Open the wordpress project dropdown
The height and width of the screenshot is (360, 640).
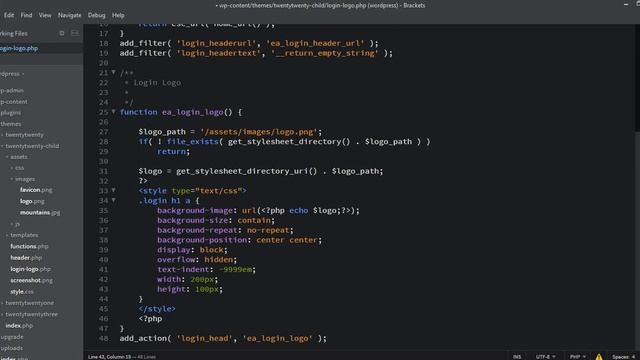point(12,74)
